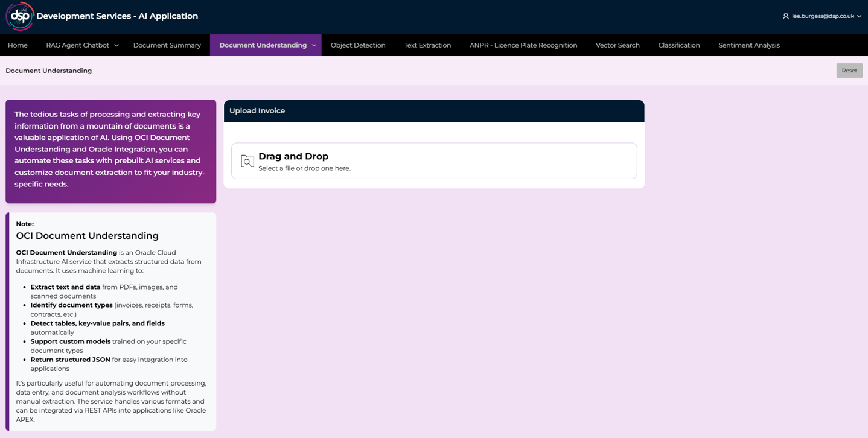868x438 pixels.
Task: Navigate to ANPR - Licence Plate Recognition
Action: click(523, 45)
